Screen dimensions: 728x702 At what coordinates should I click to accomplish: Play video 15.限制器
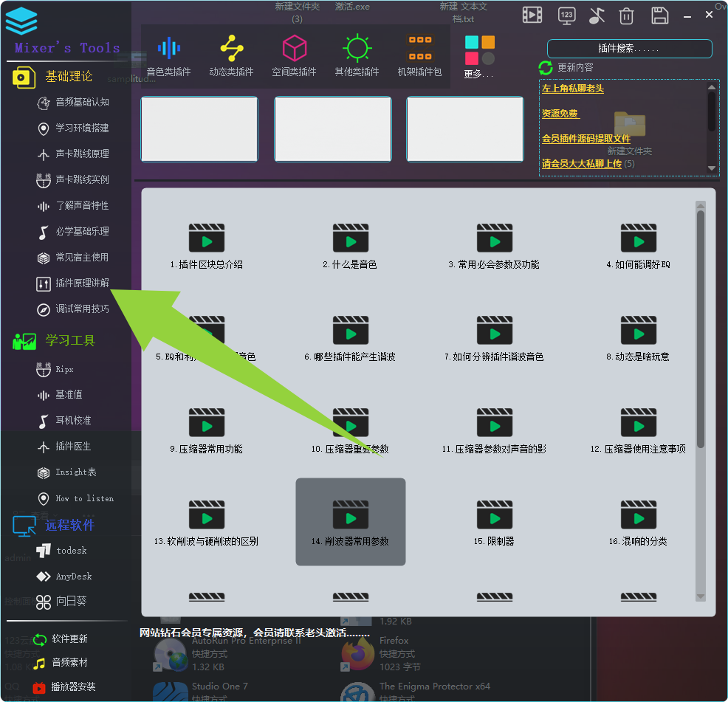tap(495, 523)
